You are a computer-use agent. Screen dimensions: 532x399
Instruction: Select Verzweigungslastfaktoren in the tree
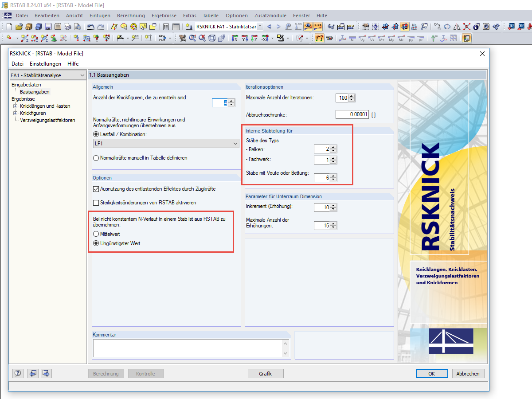click(47, 120)
